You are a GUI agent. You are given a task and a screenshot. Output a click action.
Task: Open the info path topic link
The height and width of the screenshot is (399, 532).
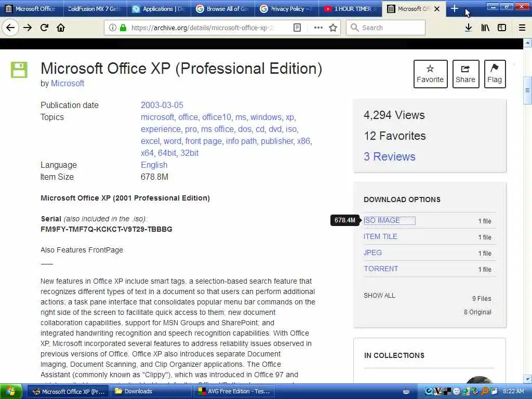pos(241,141)
